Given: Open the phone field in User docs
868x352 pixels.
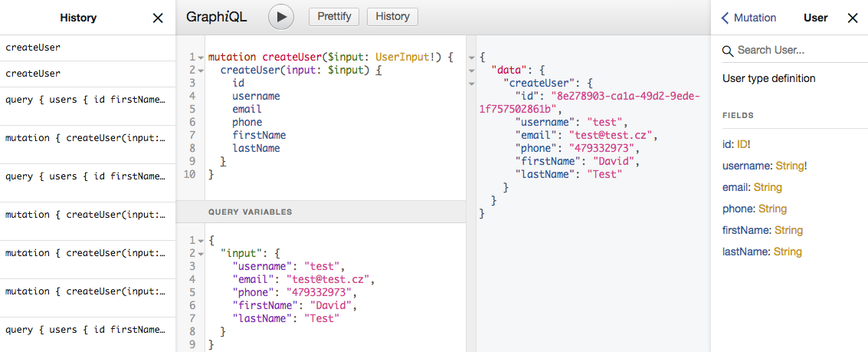Looking at the screenshot, I should (739, 209).
